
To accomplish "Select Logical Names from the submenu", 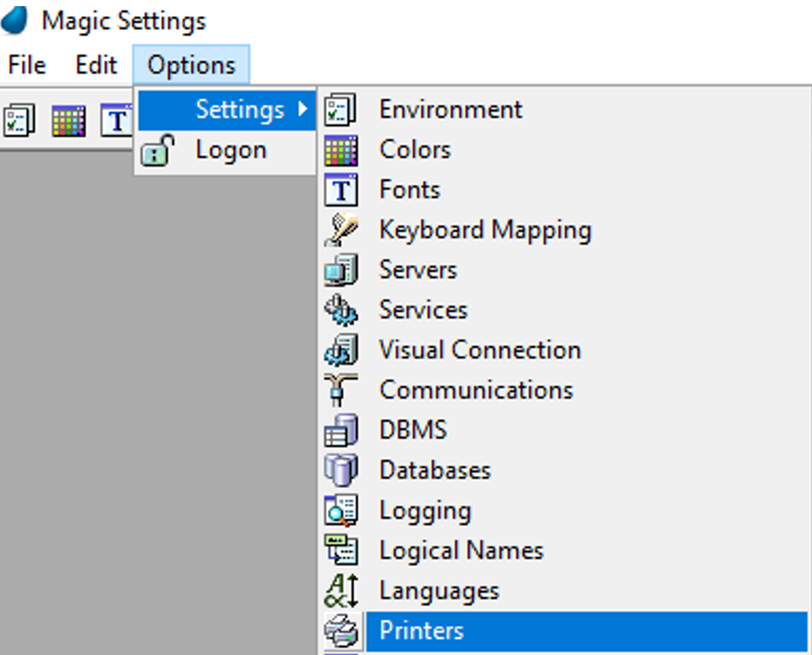I will [x=461, y=551].
